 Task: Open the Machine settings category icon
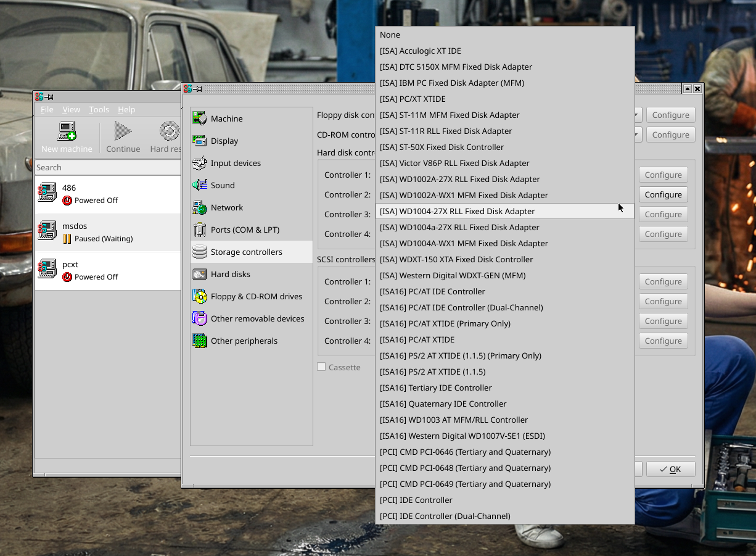tap(200, 118)
